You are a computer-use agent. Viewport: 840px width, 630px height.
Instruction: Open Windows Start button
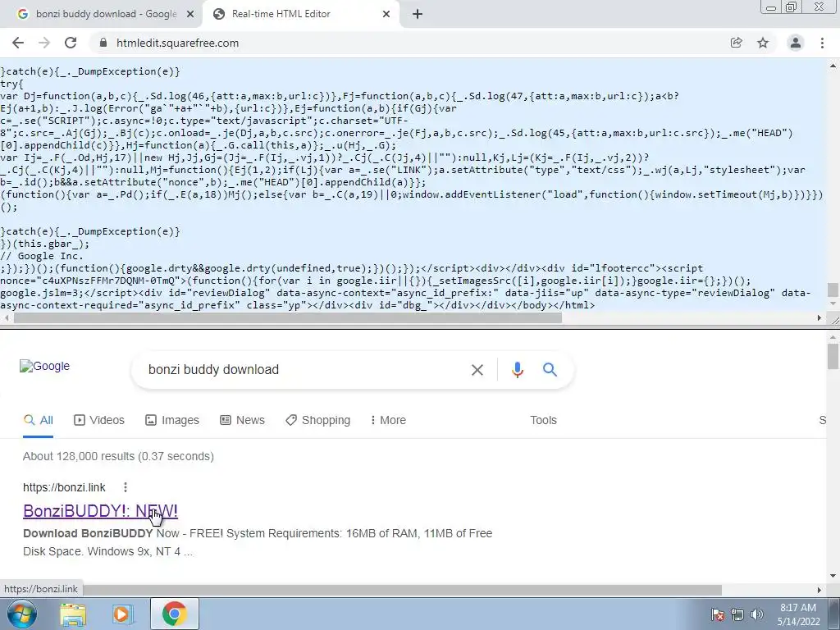click(x=21, y=614)
